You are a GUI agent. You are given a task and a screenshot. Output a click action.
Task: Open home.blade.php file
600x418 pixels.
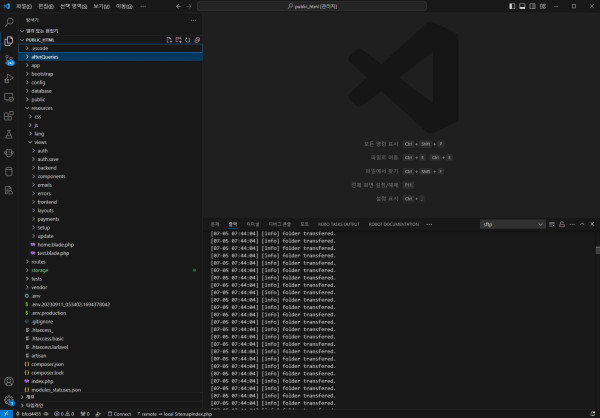click(111, 245)
